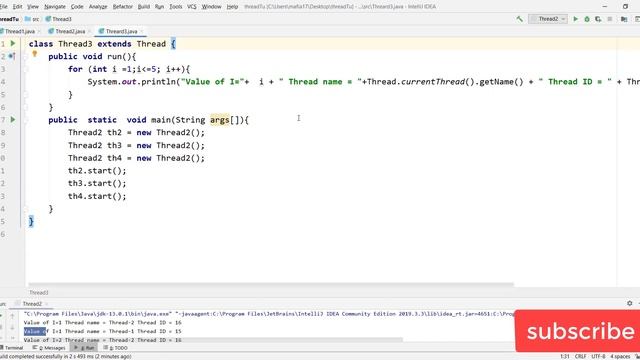Viewport: 640px width, 360px height.
Task: Click 'Thread2 th4 = new Thread2();' line
Action: click(x=136, y=158)
